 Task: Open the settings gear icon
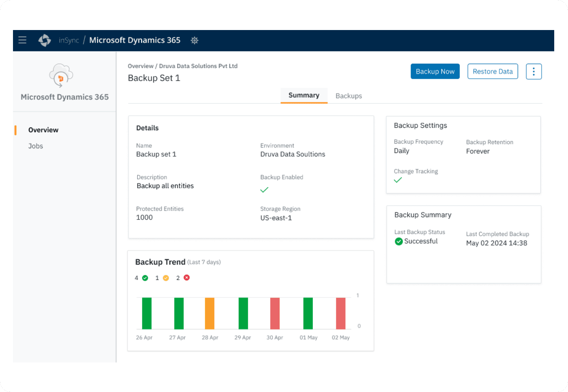coord(195,41)
